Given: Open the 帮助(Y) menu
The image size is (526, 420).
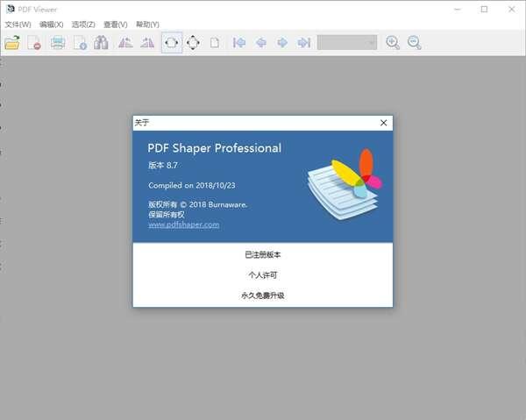Looking at the screenshot, I should coord(147,25).
